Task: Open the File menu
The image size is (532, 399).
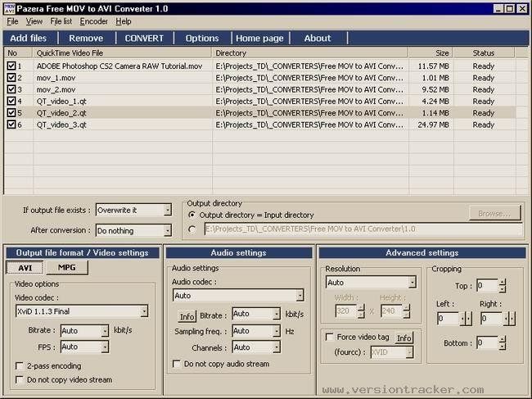Action: pos(12,21)
